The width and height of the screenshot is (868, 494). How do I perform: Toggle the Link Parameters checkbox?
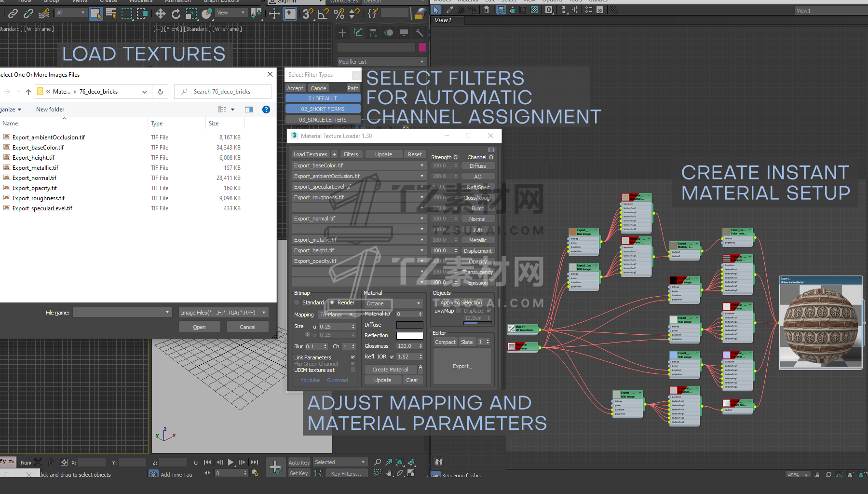click(x=353, y=357)
